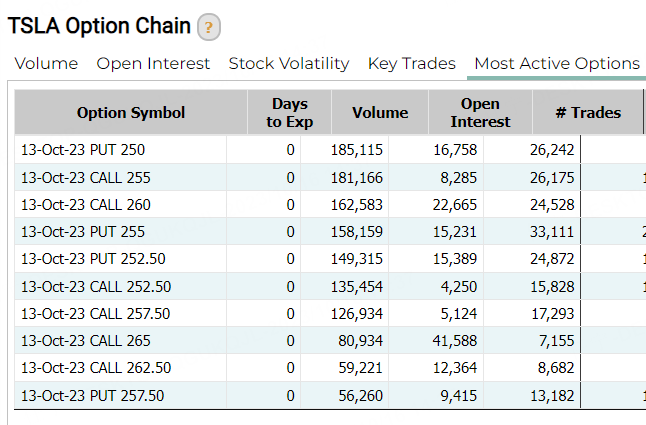Sort by Option Symbol column header
The width and height of the screenshot is (646, 425).
coord(131,112)
